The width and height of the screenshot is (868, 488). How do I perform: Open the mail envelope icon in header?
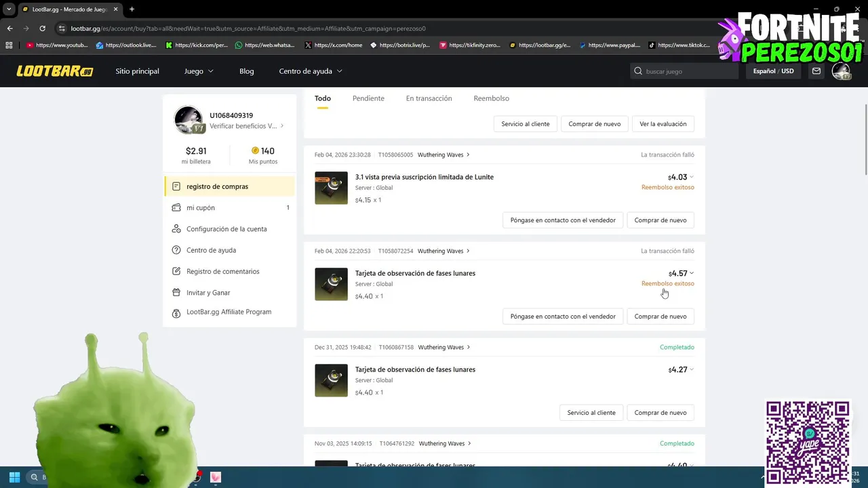click(816, 71)
